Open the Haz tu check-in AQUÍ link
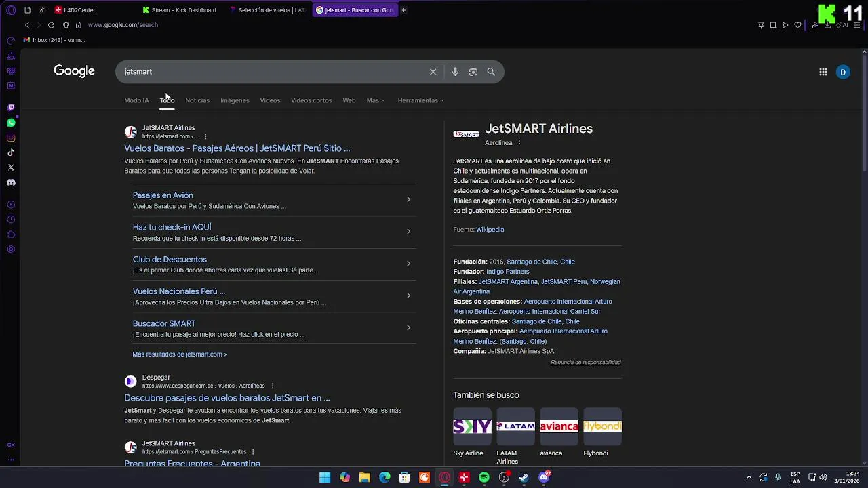 (172, 227)
